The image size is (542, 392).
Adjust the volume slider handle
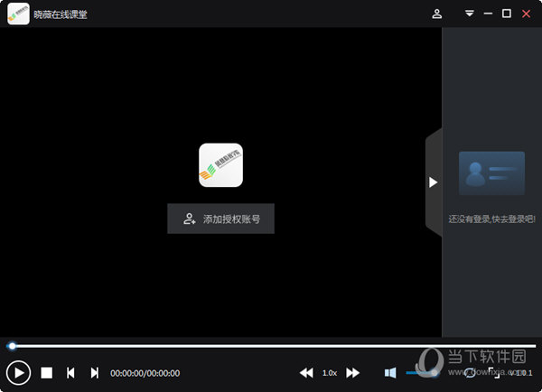tap(435, 373)
